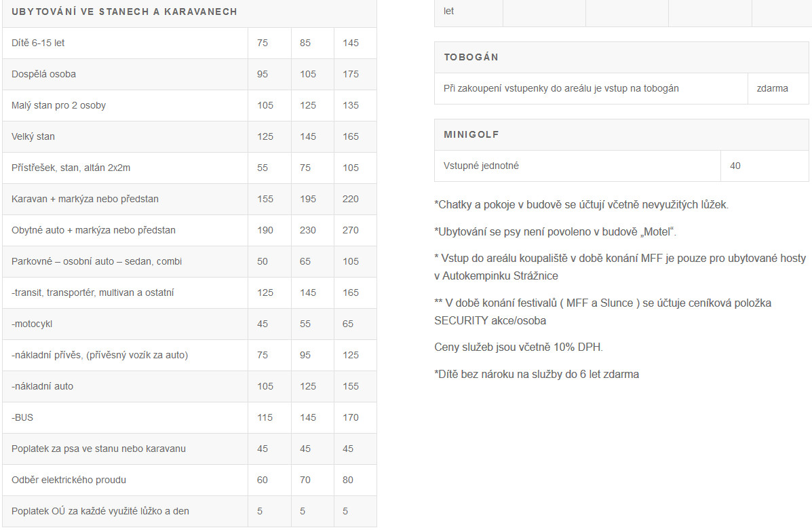Select "Poplatek za psa ve stanu nebo karavanu"
The image size is (812, 530).
click(x=98, y=449)
